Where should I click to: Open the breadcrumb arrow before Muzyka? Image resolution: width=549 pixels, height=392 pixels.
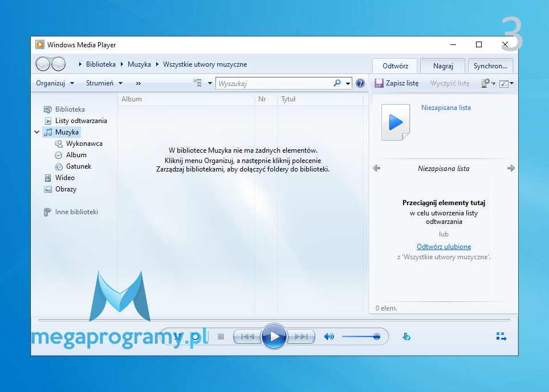(122, 64)
